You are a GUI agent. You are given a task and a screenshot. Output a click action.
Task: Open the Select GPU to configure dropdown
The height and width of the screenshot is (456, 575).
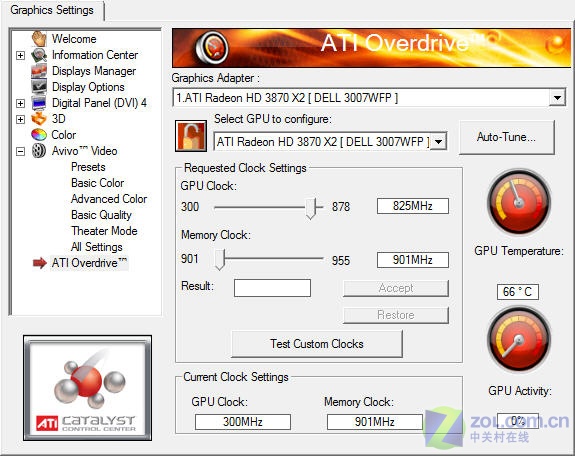pos(438,142)
